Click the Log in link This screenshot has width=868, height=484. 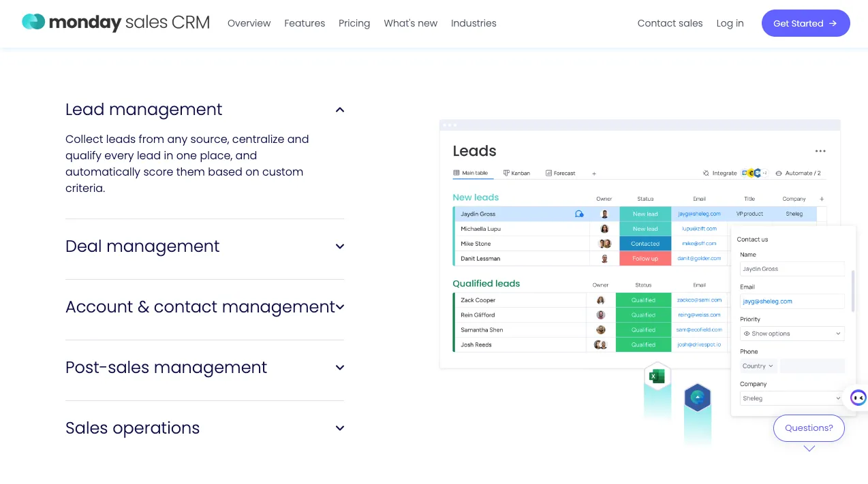pyautogui.click(x=730, y=23)
